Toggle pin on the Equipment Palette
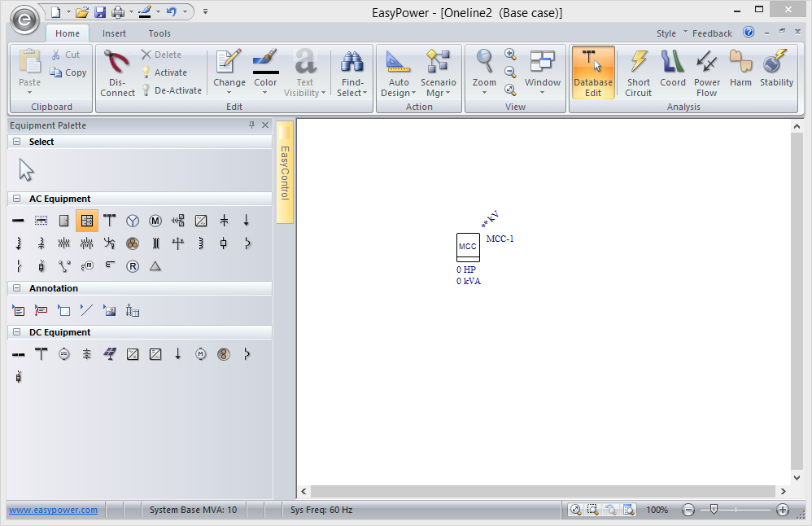This screenshot has height=526, width=812. pyautogui.click(x=251, y=125)
